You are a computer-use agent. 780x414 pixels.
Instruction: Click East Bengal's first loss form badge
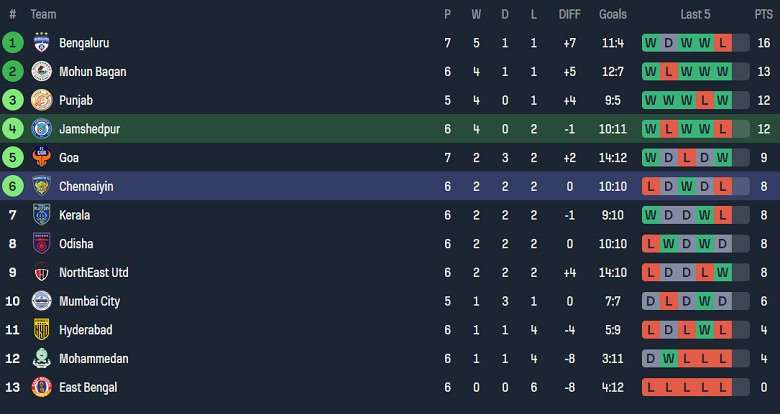pos(650,387)
